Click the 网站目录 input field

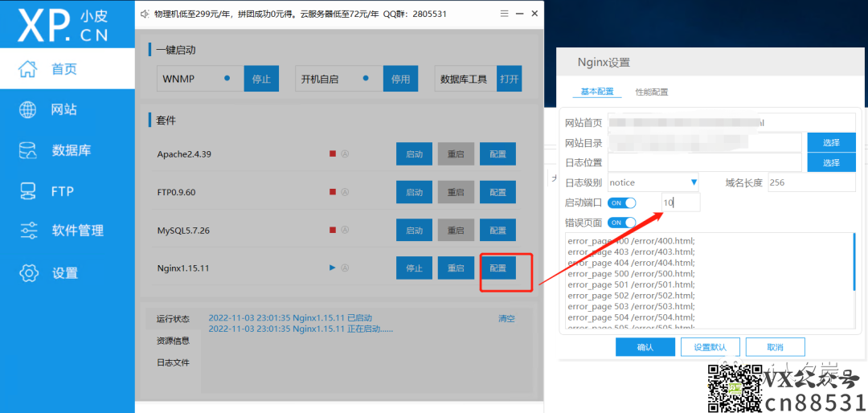705,142
